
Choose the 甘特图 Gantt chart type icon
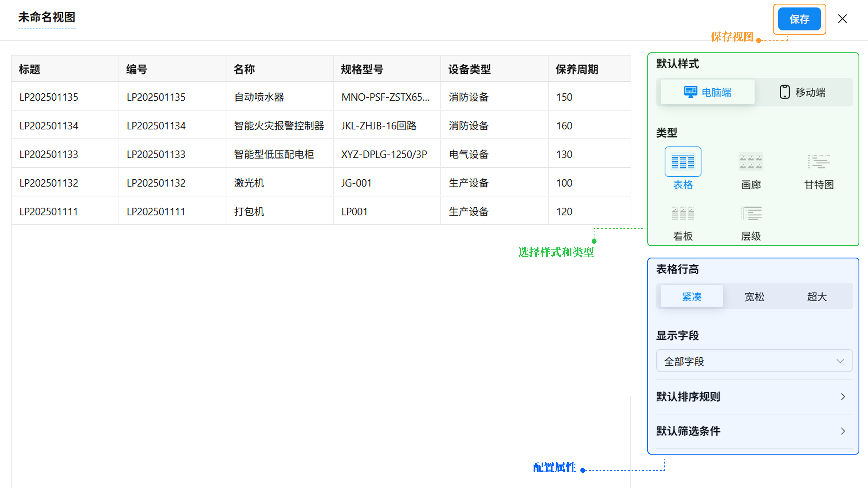(818, 162)
